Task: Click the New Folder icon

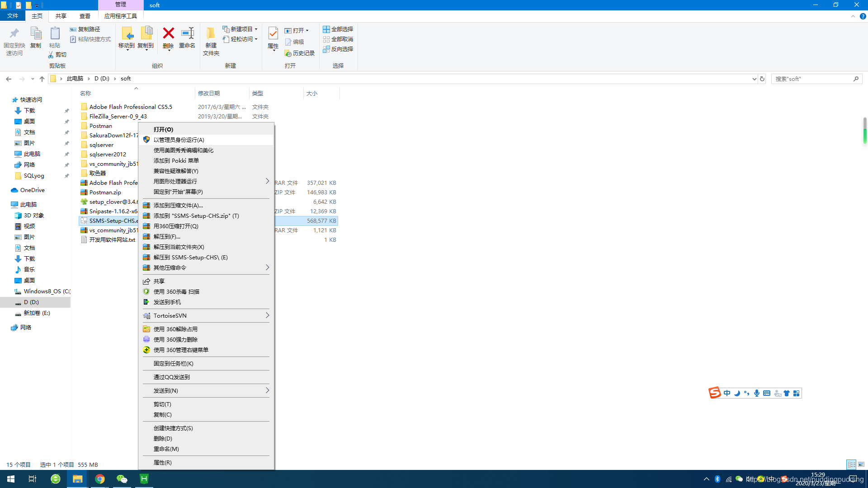Action: (211, 34)
